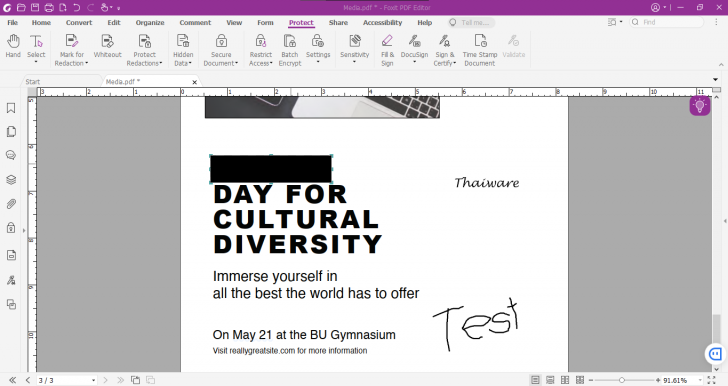Enable continuous facing view mode

[580, 380]
